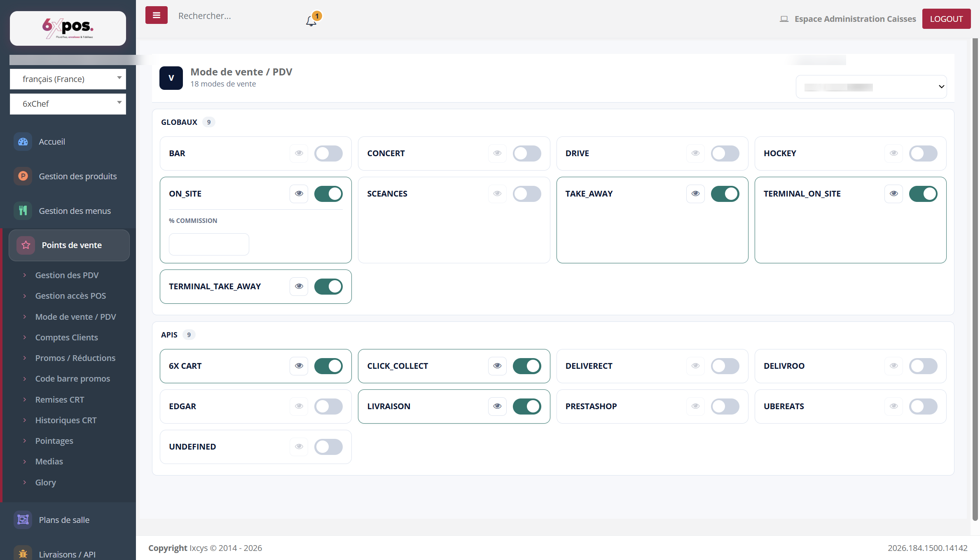
Task: Click the Plans de salle icon
Action: click(23, 520)
